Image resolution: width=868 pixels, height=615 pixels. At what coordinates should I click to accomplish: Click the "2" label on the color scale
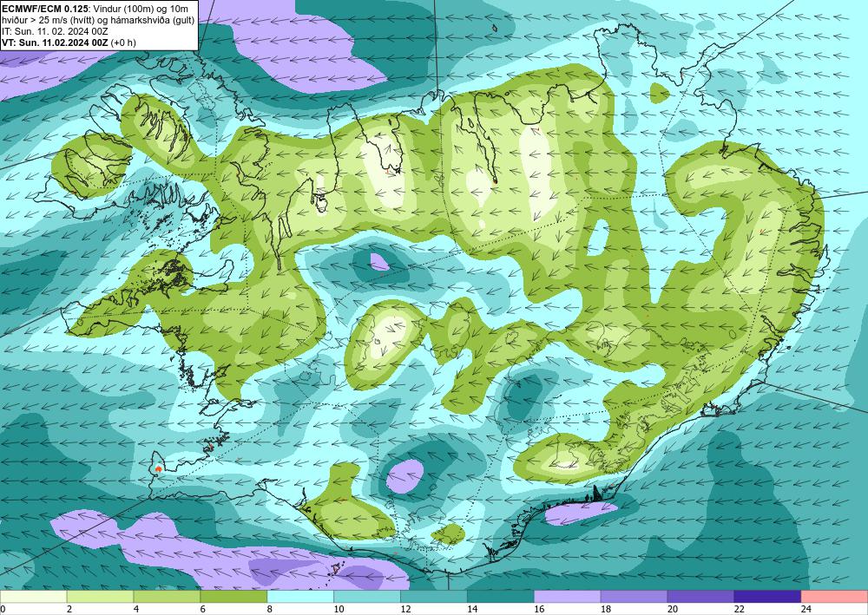pyautogui.click(x=69, y=609)
